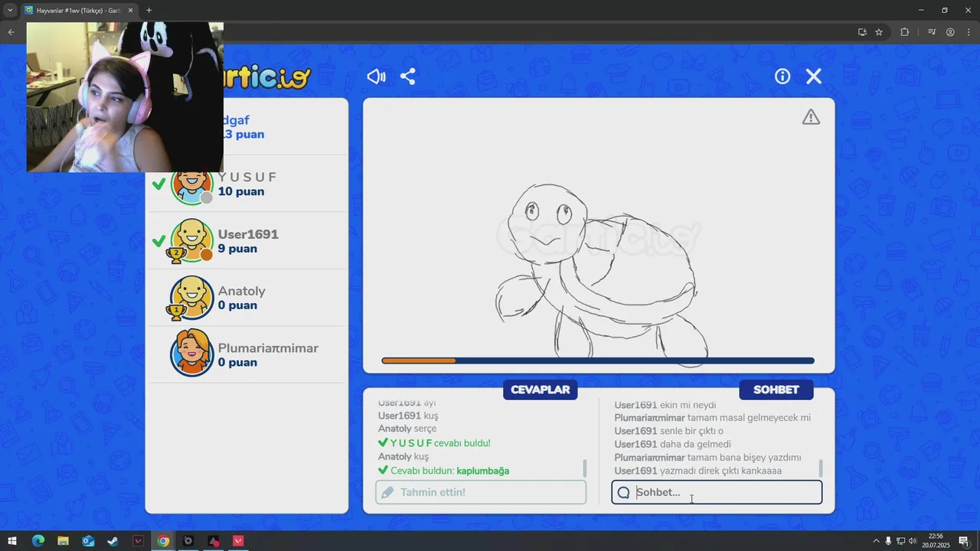Click chat message 'tamam bana bişey yazdımı'

click(744, 458)
